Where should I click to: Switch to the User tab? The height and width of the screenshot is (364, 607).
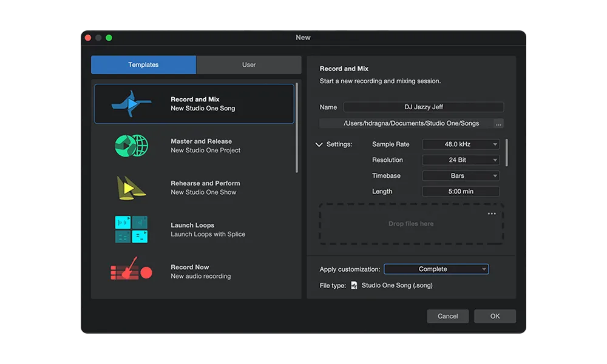click(x=248, y=64)
